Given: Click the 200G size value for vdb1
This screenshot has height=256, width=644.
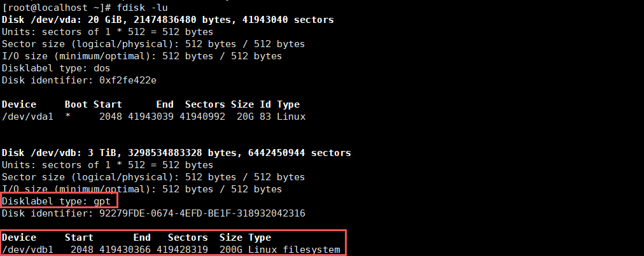Looking at the screenshot, I should [x=231, y=250].
